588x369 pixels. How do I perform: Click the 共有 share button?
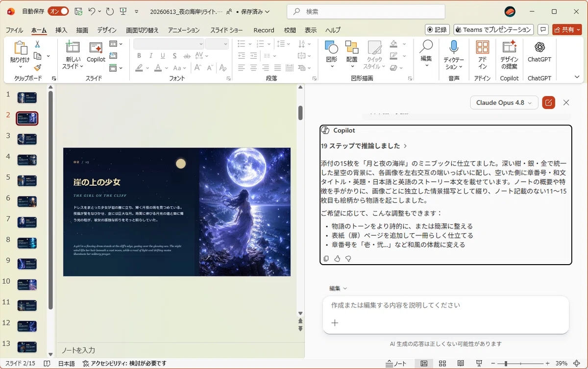point(567,30)
